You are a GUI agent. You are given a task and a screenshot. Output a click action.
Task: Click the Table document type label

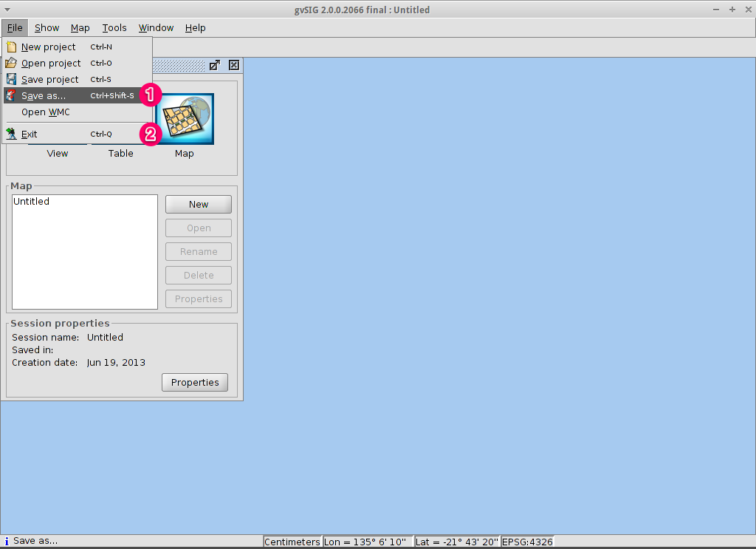tap(120, 154)
